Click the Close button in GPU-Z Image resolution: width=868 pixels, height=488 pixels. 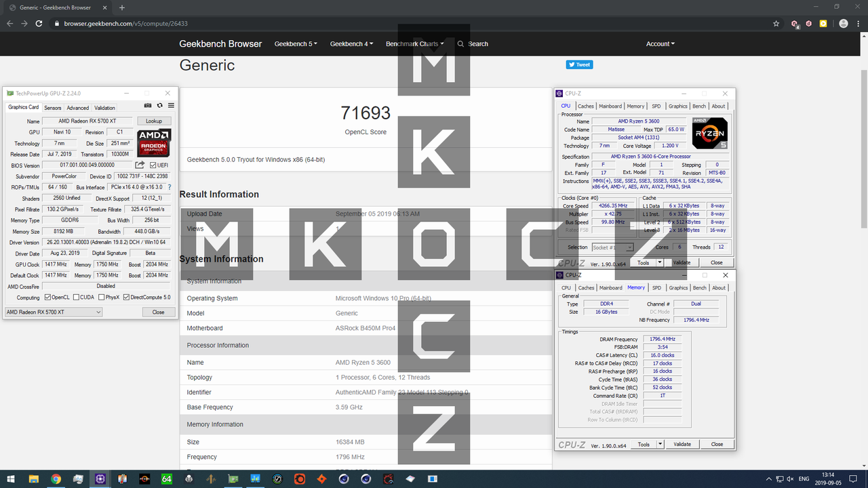(x=159, y=312)
